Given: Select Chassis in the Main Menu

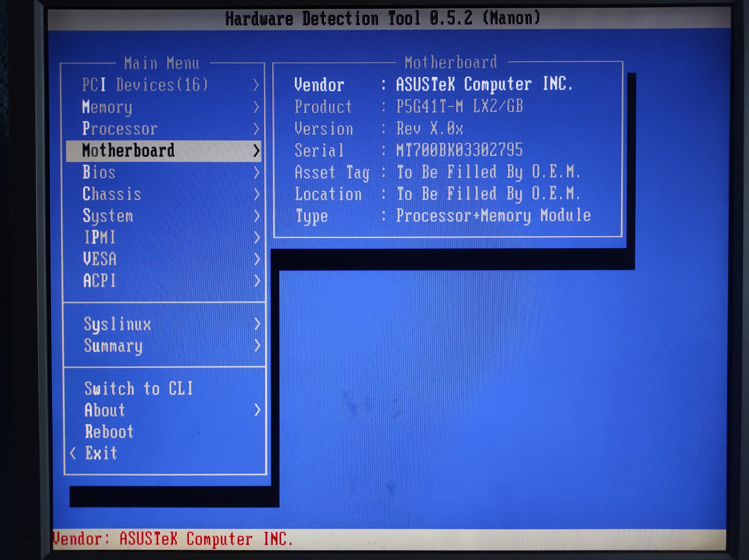Looking at the screenshot, I should (x=112, y=194).
